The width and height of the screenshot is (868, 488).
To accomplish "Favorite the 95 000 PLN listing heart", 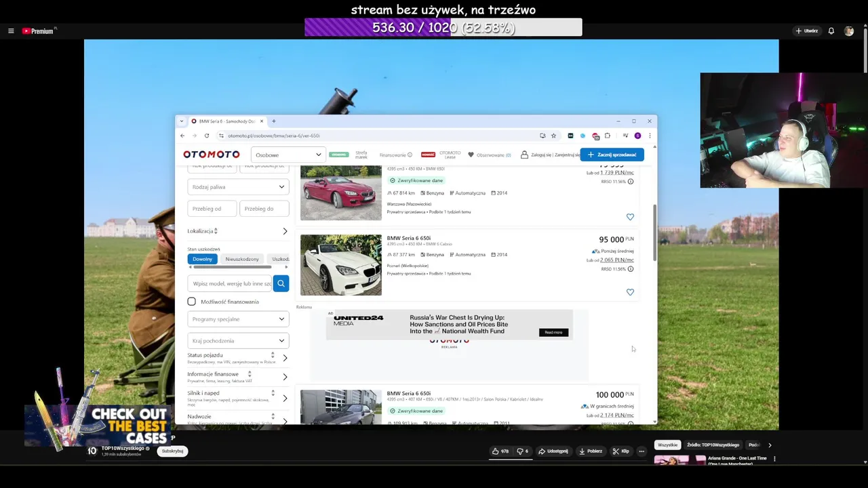I will tap(630, 292).
